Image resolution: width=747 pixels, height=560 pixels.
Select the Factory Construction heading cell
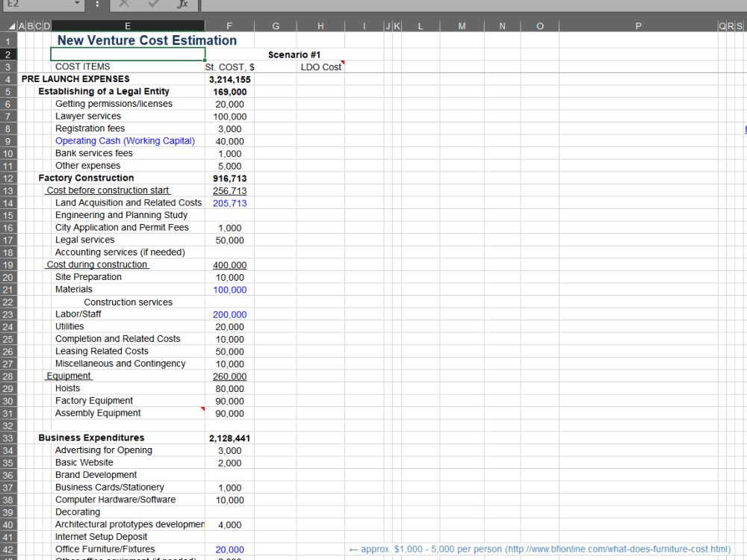point(84,178)
